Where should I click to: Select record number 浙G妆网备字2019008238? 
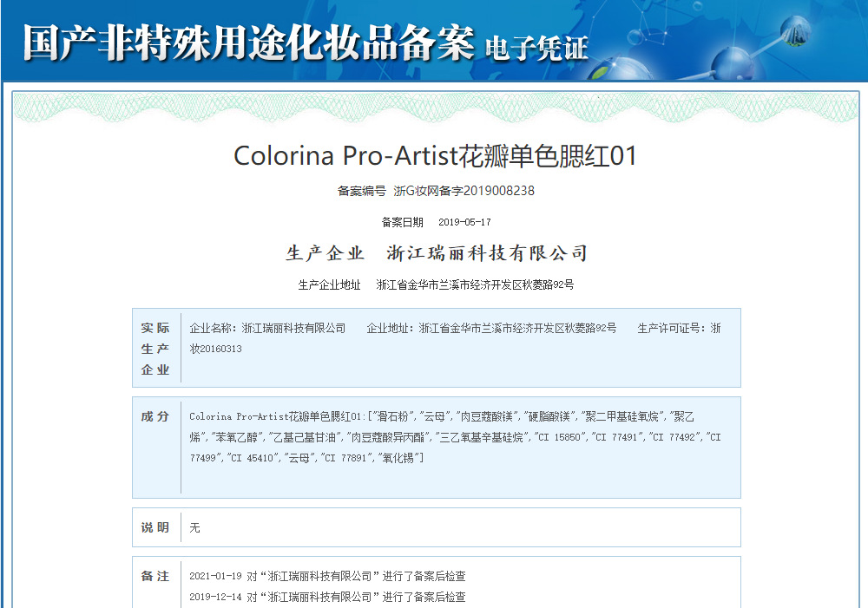point(464,191)
